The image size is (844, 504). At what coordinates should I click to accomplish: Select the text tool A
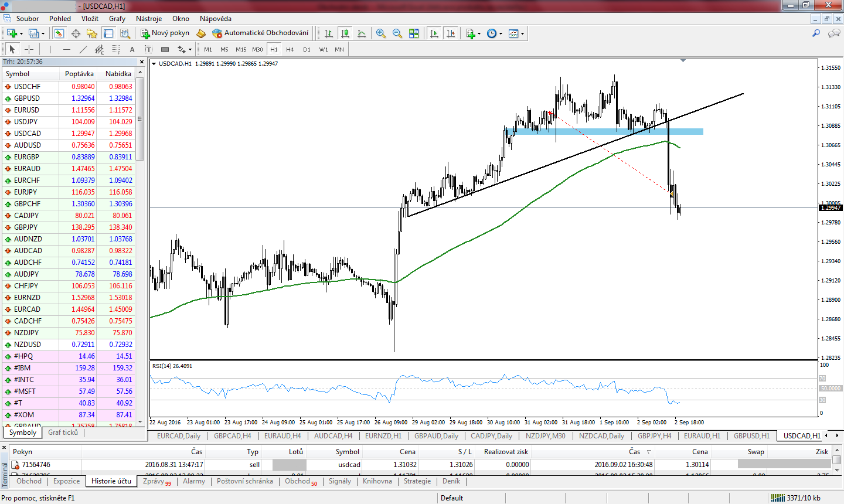(x=132, y=49)
